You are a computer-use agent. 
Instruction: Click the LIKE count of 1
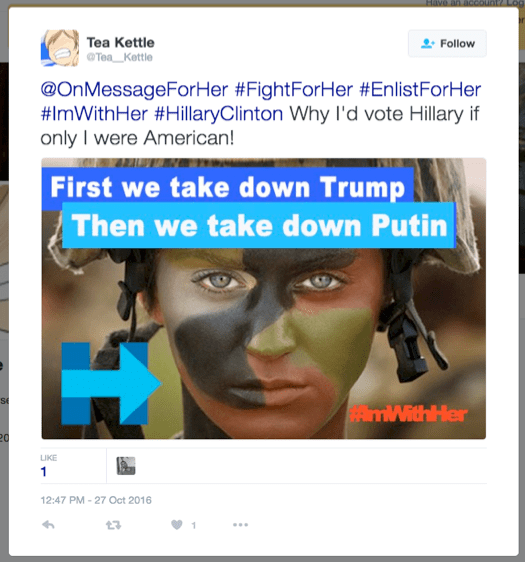click(48, 467)
